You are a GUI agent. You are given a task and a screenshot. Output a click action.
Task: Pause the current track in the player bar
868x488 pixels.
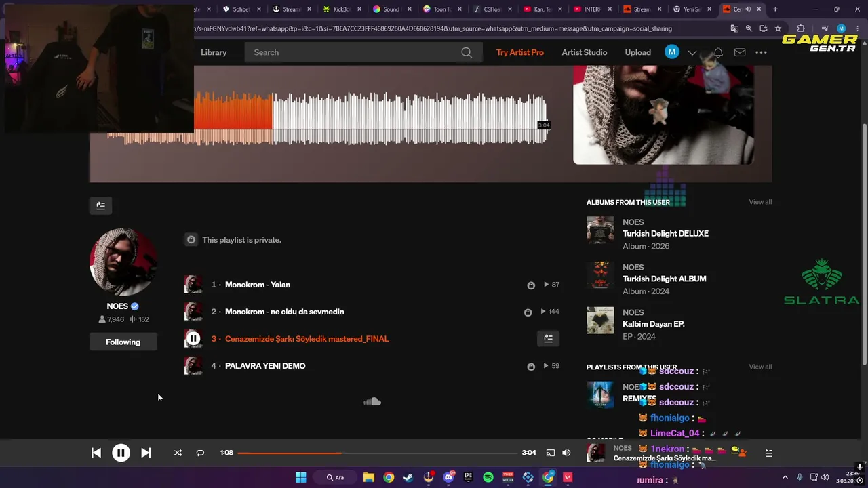coord(121,453)
